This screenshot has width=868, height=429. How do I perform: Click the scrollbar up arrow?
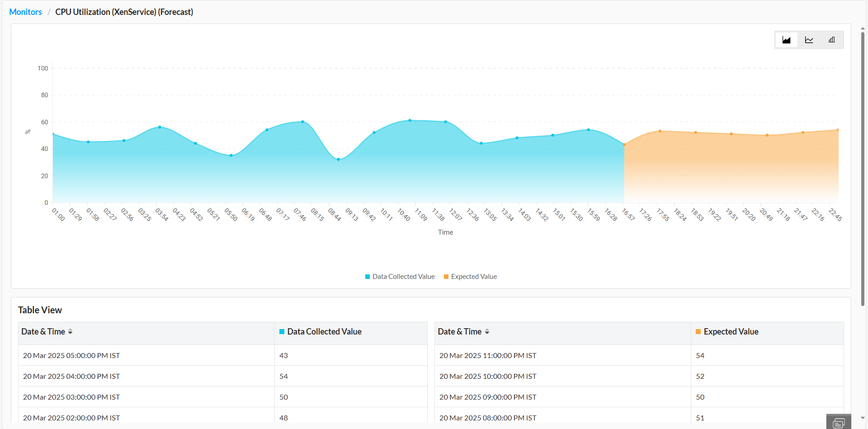pos(863,28)
